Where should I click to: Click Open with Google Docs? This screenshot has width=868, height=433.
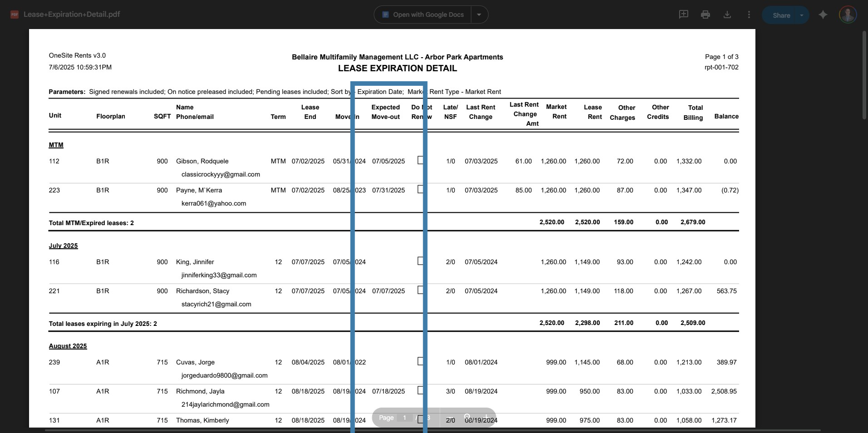(423, 15)
